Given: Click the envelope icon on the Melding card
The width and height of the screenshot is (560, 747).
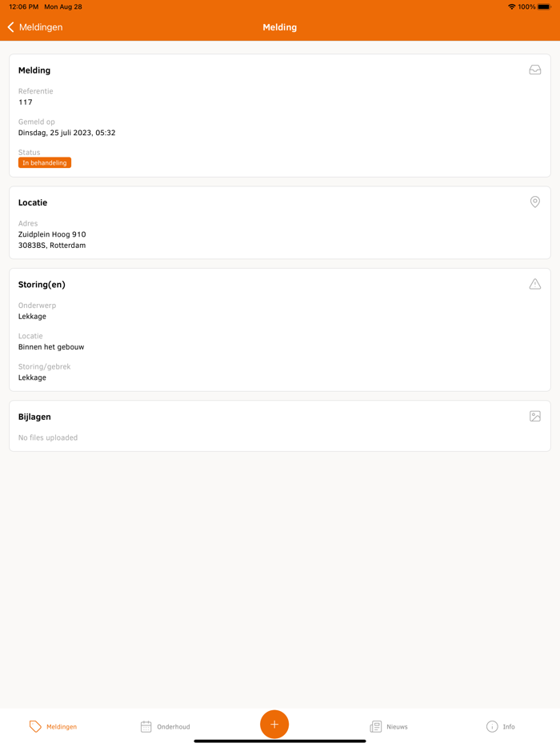Looking at the screenshot, I should pyautogui.click(x=534, y=70).
